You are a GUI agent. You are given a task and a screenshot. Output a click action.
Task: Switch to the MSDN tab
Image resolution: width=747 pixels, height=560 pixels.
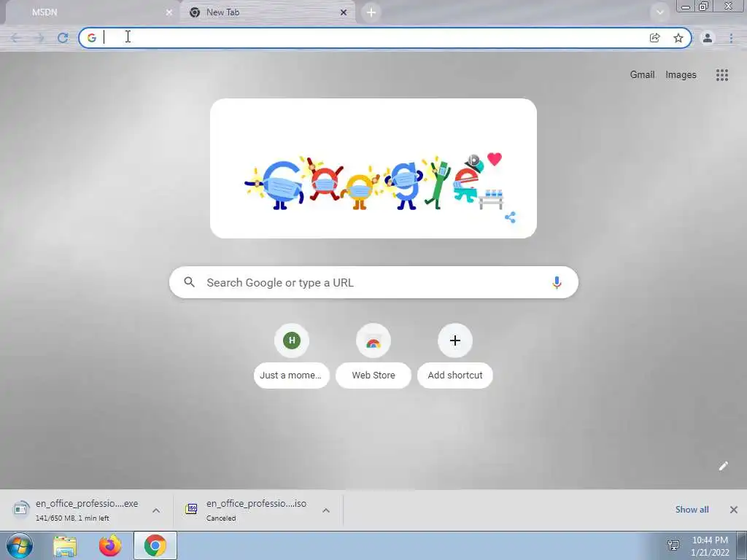click(x=90, y=12)
